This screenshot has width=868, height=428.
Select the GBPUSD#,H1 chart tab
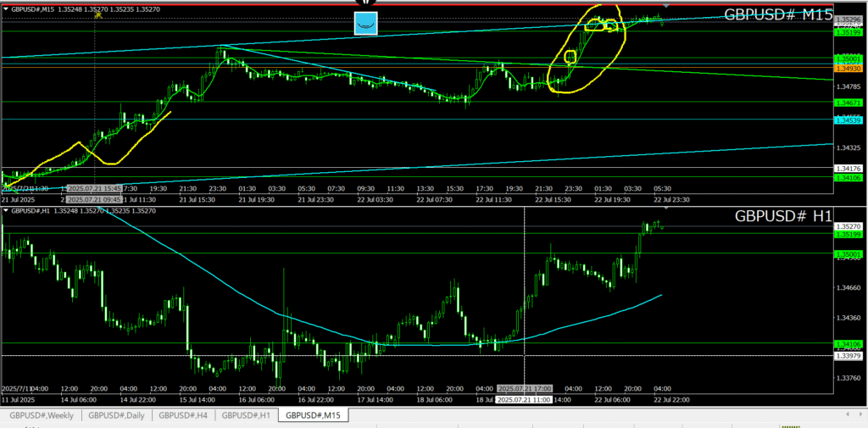click(x=247, y=415)
